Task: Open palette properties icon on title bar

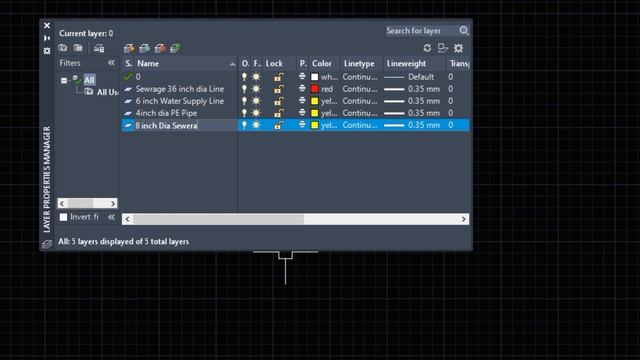Action: click(x=47, y=51)
